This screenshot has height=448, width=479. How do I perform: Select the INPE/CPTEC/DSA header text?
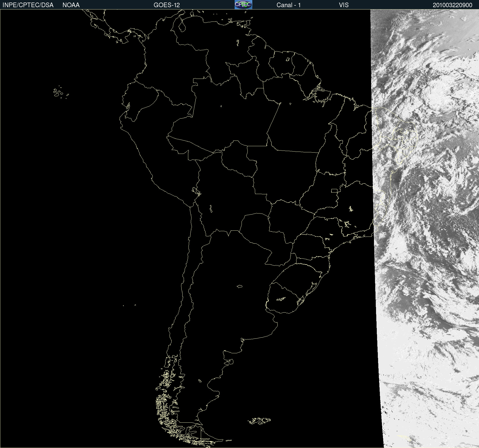[28, 5]
